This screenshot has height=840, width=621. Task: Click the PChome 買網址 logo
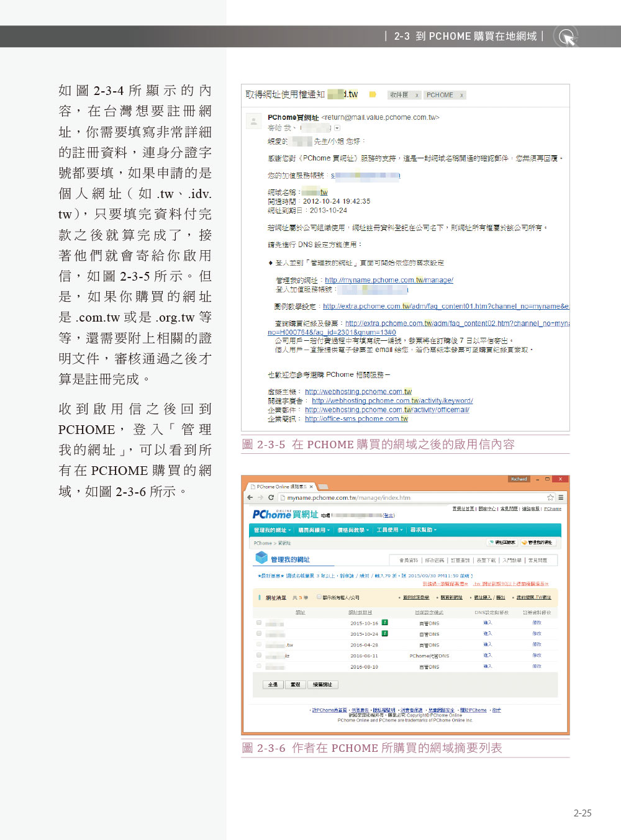(285, 514)
